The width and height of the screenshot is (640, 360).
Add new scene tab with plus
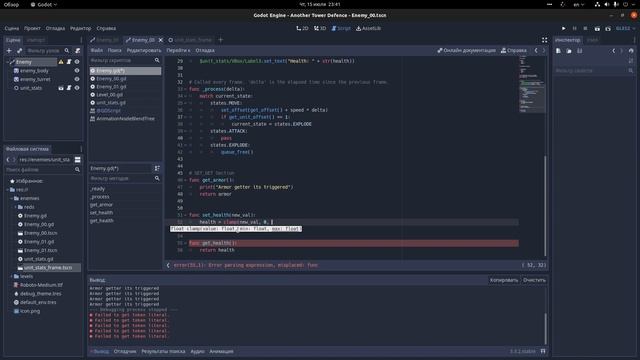[220, 40]
